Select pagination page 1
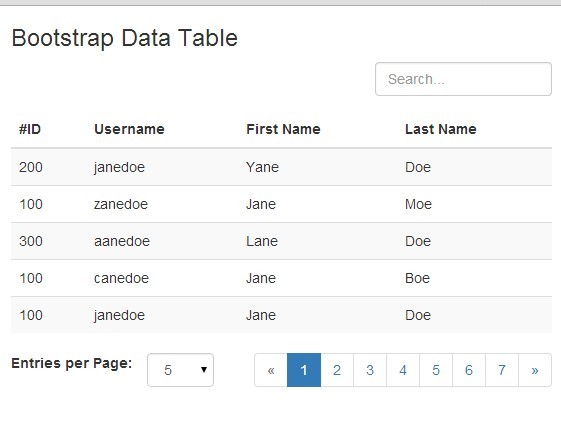Viewport: 561px width, 427px height. [304, 370]
